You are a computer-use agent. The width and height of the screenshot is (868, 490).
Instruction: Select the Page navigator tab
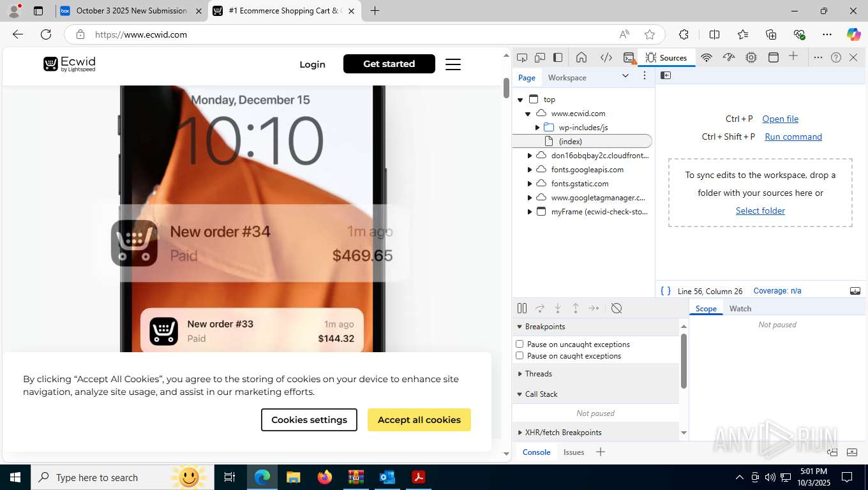click(527, 77)
